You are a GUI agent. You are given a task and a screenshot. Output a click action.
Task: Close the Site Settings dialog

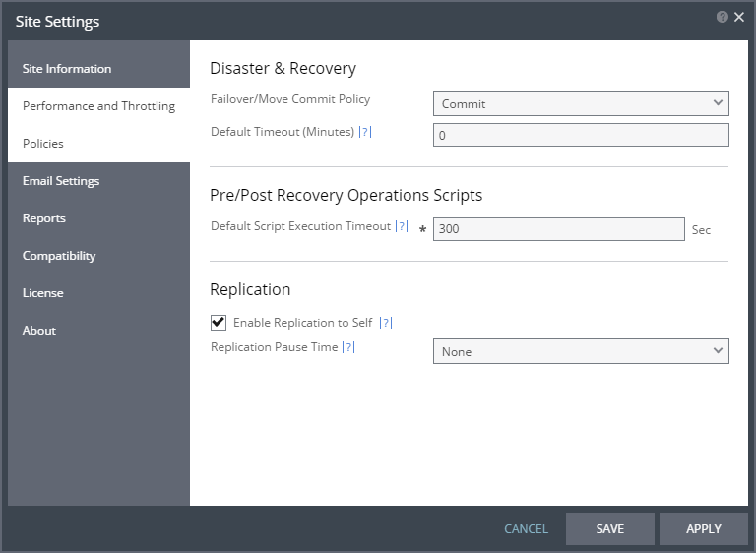[x=738, y=17]
